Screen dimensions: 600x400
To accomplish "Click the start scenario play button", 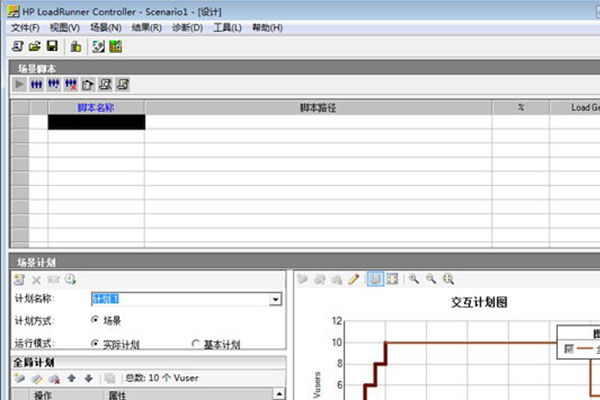I will 19,84.
